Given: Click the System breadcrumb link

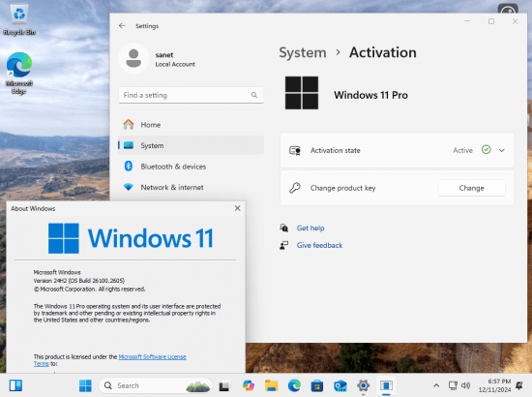Looking at the screenshot, I should pos(303,52).
